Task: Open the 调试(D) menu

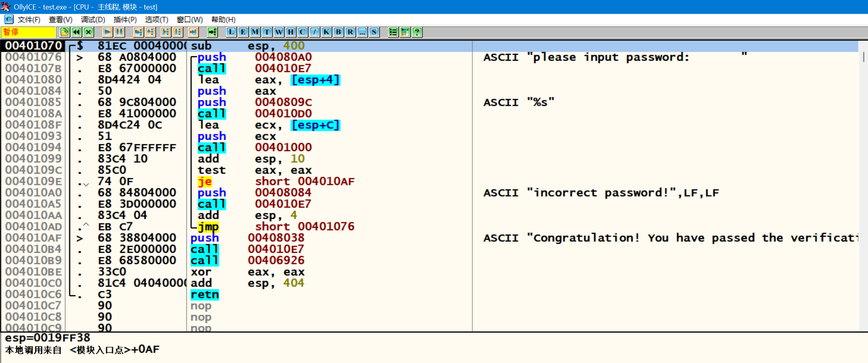Action: coord(93,20)
